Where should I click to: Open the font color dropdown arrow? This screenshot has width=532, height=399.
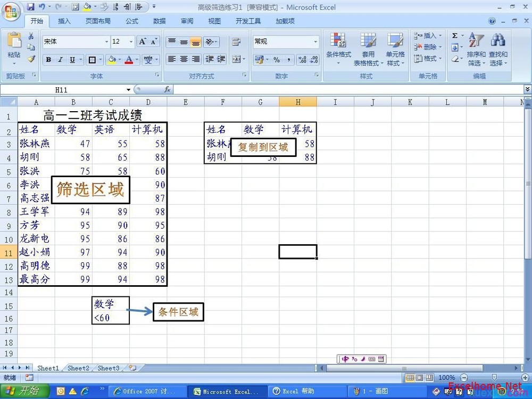137,60
